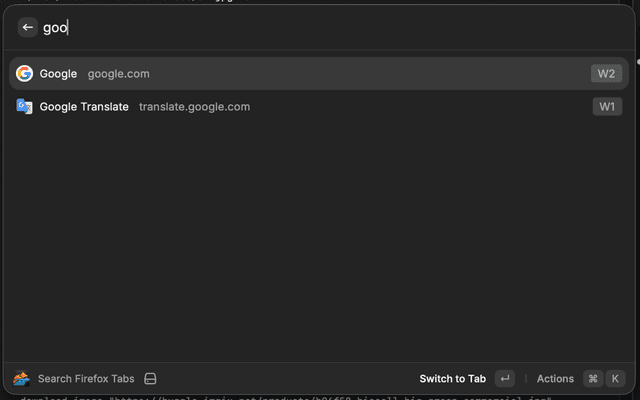Click the translate.google.com URL text
This screenshot has width=640, height=400.
pos(194,107)
